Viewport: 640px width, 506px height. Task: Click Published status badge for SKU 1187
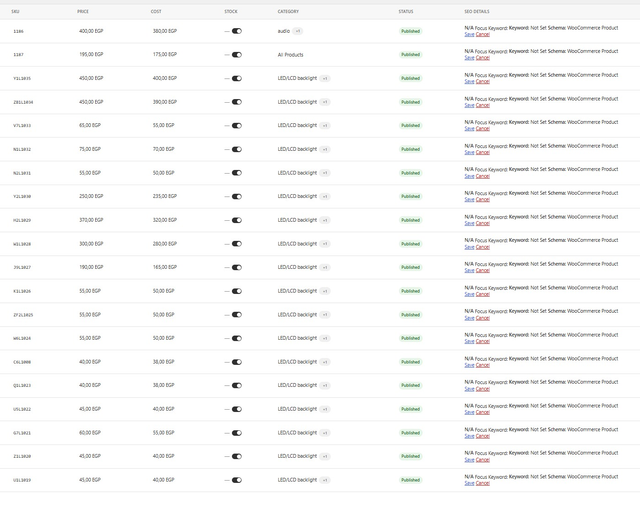click(411, 55)
